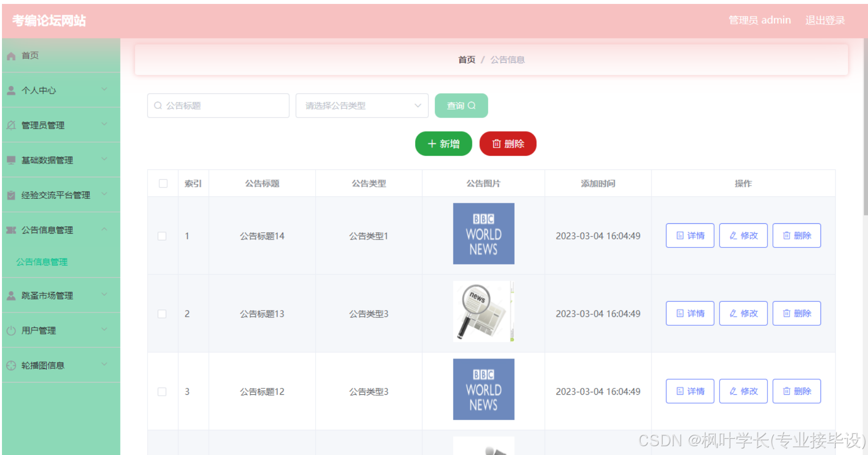Screen dimensions: 868x455
Task: Click 删除 for 公告标题12 row
Action: coord(797,391)
